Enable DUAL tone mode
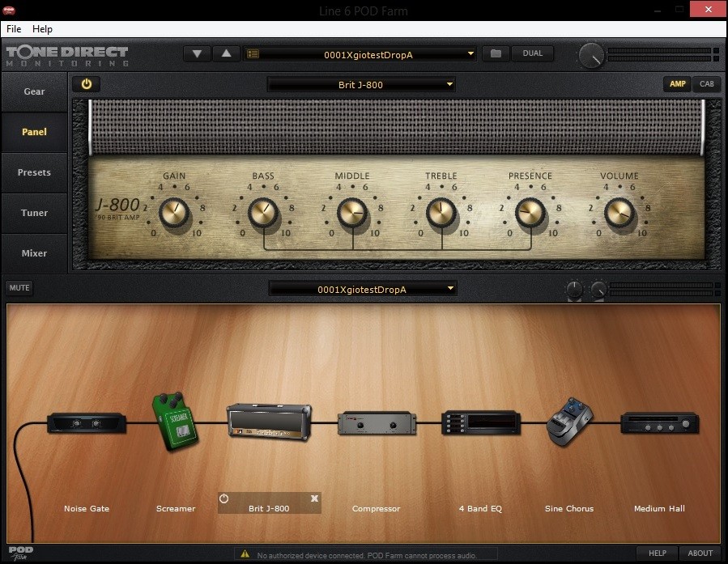The image size is (728, 564). pos(533,53)
